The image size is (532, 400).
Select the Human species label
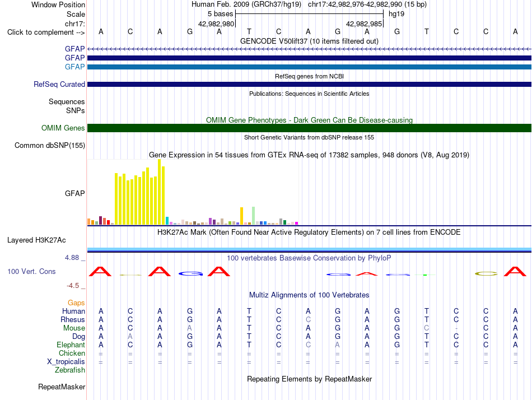pyautogui.click(x=73, y=311)
